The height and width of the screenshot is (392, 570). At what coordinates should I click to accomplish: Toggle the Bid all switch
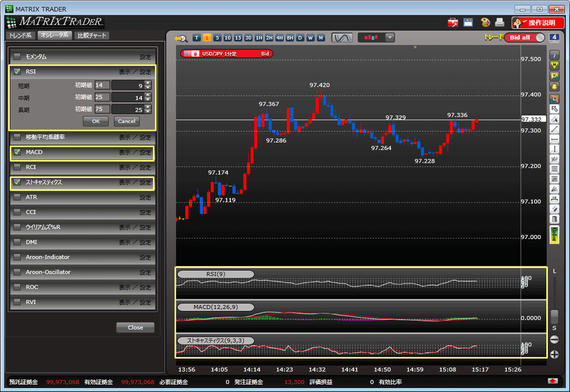point(525,38)
